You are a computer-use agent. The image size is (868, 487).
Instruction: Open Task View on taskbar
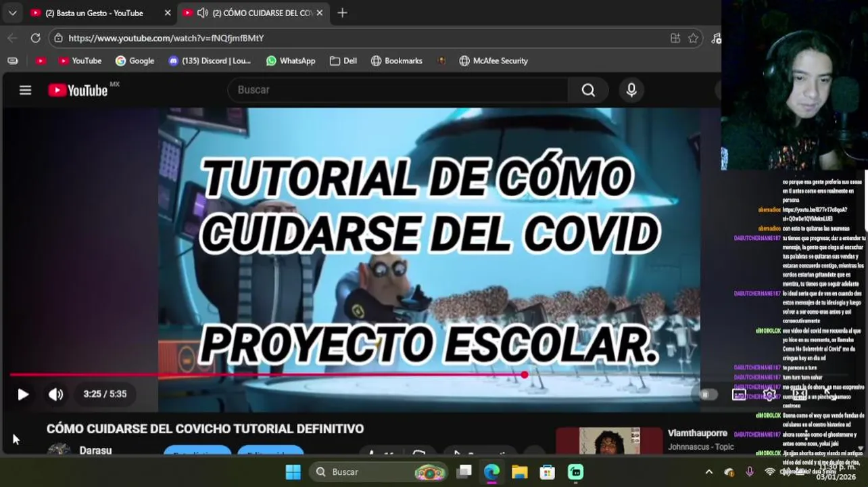pos(464,471)
